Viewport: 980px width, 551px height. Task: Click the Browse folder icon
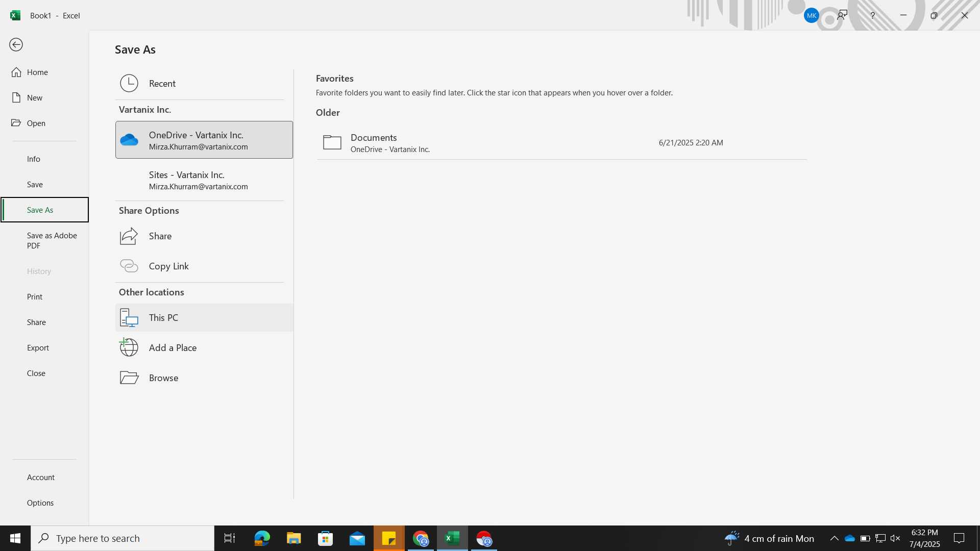129,378
